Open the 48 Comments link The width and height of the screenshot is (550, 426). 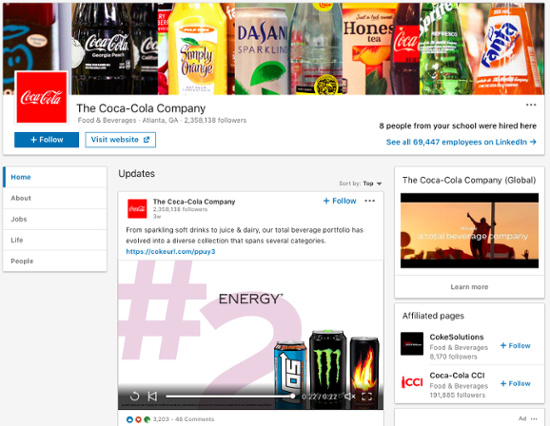(x=194, y=419)
